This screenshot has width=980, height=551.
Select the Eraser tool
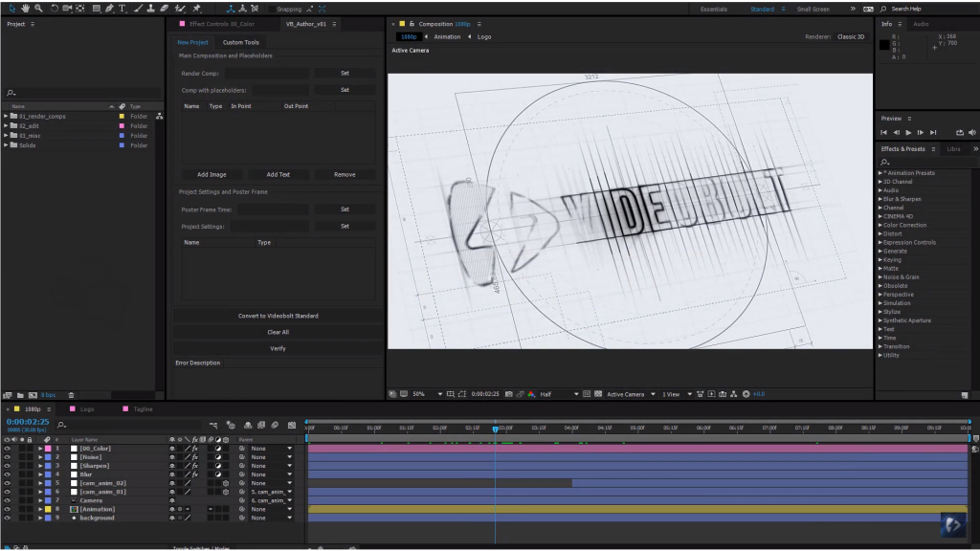coord(167,9)
